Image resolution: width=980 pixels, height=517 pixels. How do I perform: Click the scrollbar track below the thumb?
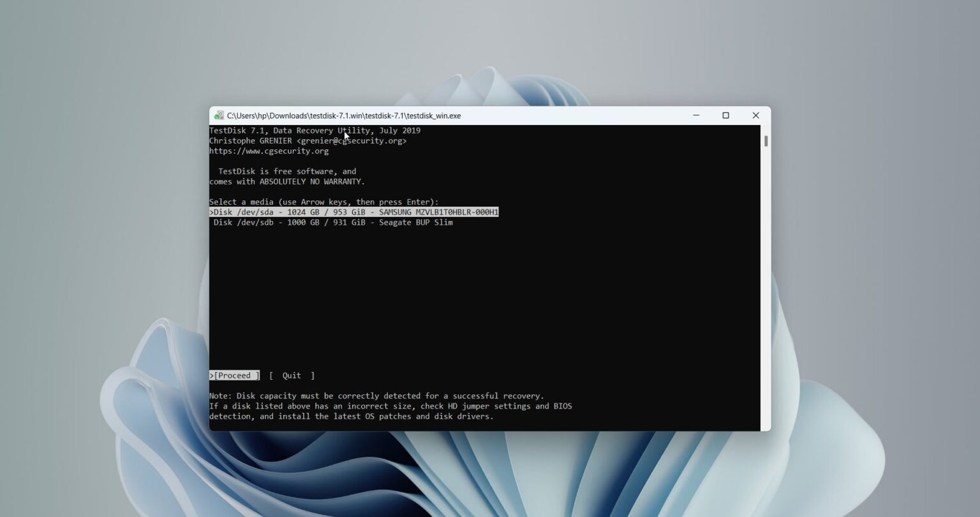[765, 287]
